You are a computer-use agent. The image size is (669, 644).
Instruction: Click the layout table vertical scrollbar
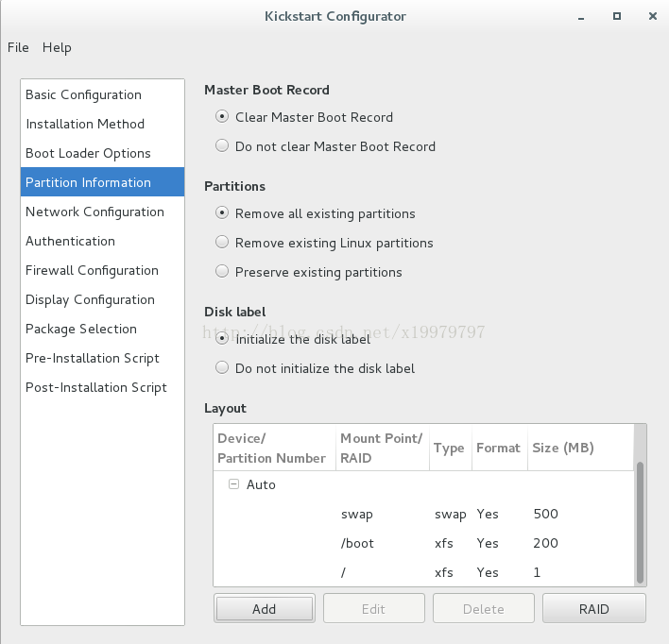640,522
